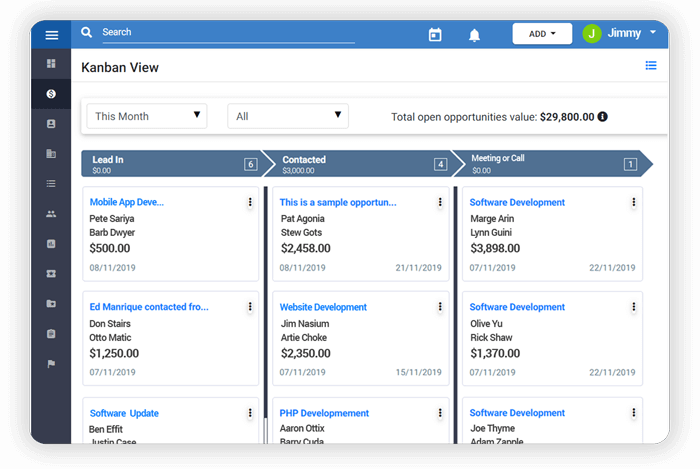
Task: Open PHP Developmement opportunity link
Action: (x=324, y=413)
